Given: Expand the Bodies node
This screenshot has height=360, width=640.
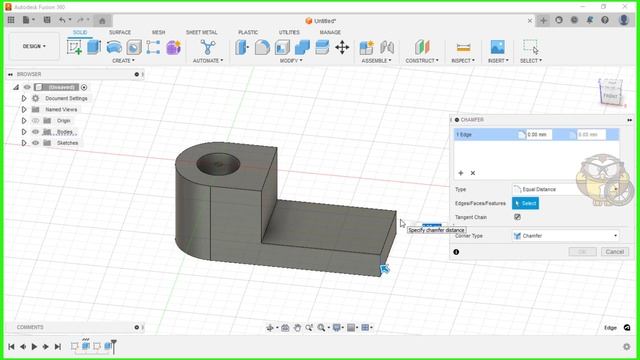Looking at the screenshot, I should coord(24,132).
